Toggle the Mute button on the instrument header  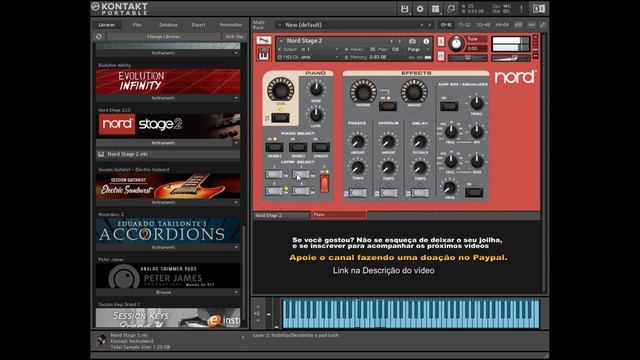pyautogui.click(x=441, y=56)
